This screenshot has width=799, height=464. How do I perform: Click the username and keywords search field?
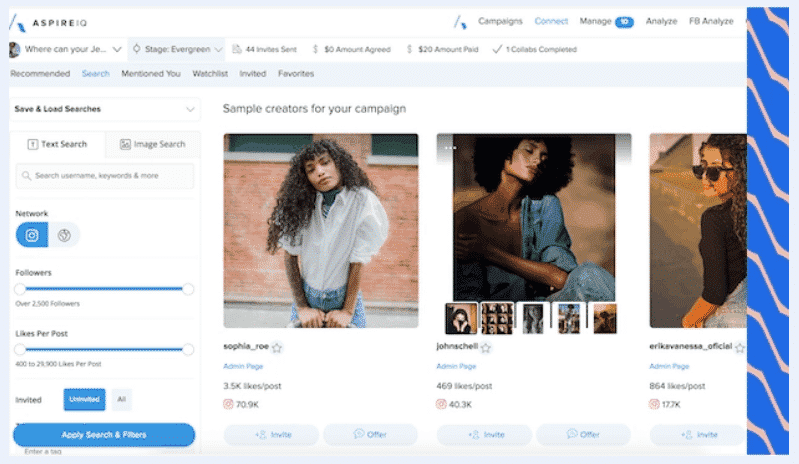pos(105,176)
